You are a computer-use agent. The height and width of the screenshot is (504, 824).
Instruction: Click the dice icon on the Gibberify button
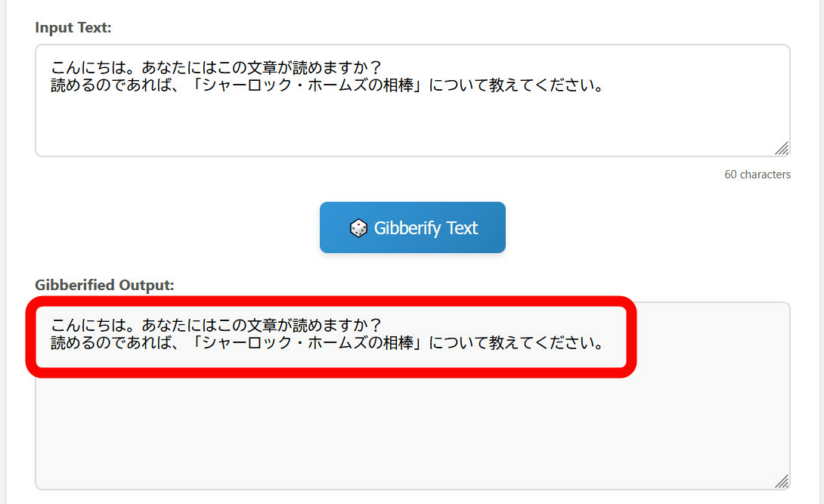coord(358,228)
